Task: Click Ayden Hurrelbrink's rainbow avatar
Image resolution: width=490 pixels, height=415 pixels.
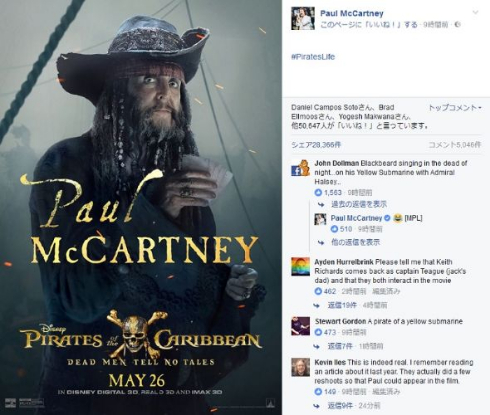Action: click(300, 266)
